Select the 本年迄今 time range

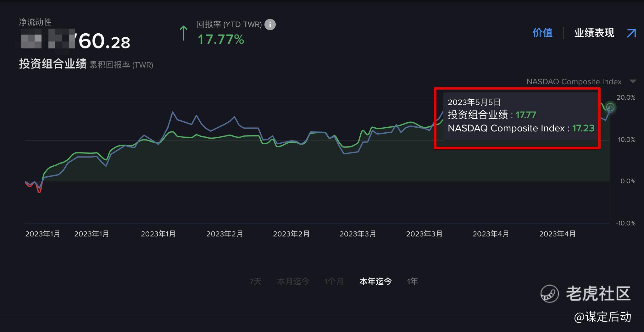pyautogui.click(x=375, y=281)
